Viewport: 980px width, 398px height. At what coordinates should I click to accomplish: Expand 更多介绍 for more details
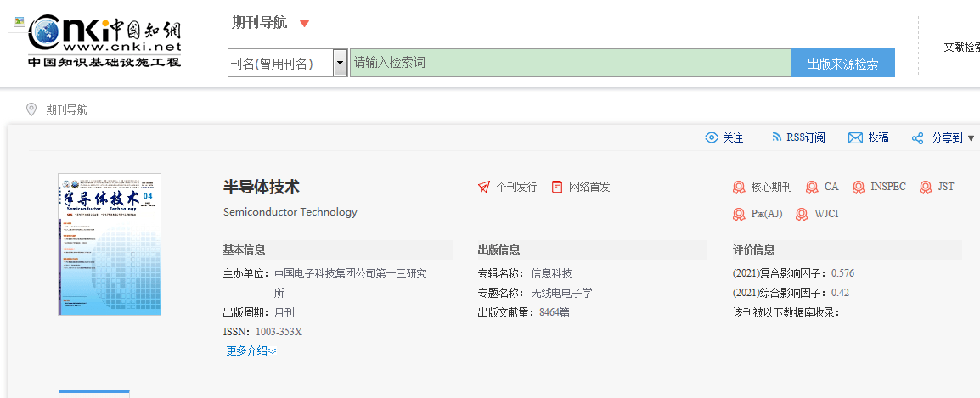point(251,351)
